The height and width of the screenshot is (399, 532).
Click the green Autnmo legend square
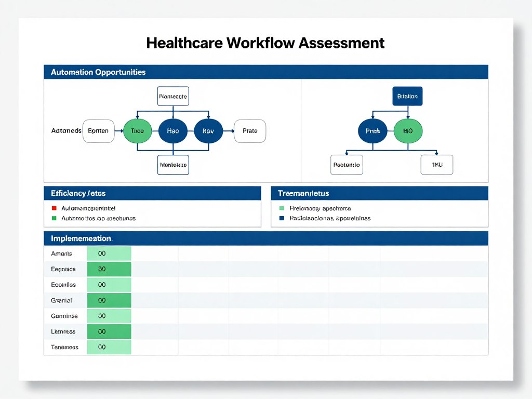pyautogui.click(x=54, y=218)
